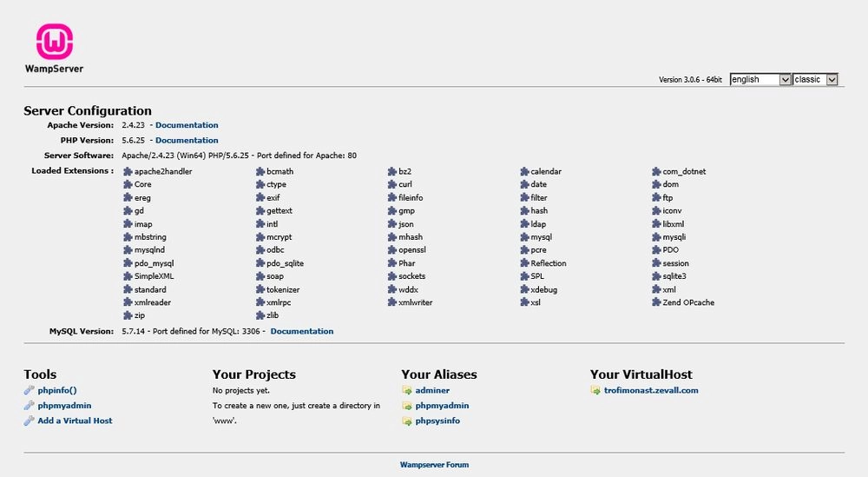868x477 pixels.
Task: Click the WampServer text under logo
Action: coord(54,69)
